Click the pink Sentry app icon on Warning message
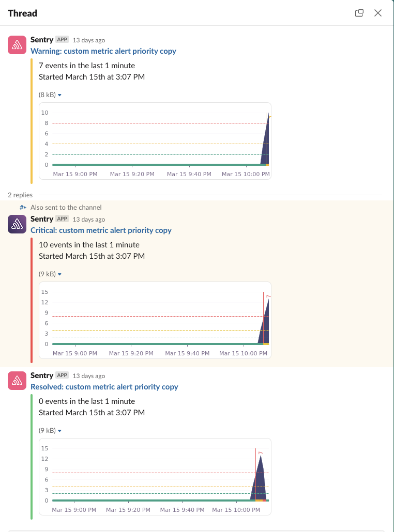Viewport: 394px width, 532px height. [x=16, y=44]
